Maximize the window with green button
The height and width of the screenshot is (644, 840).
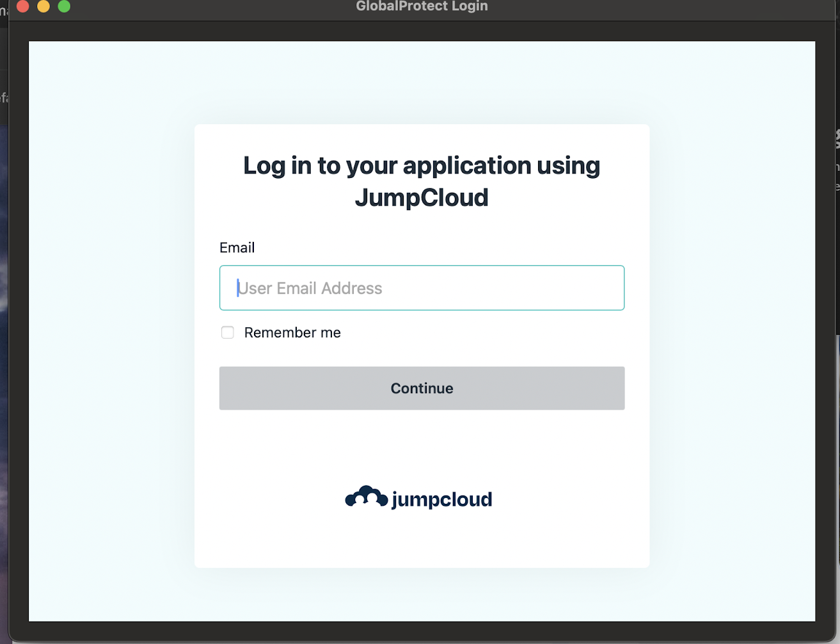click(64, 6)
